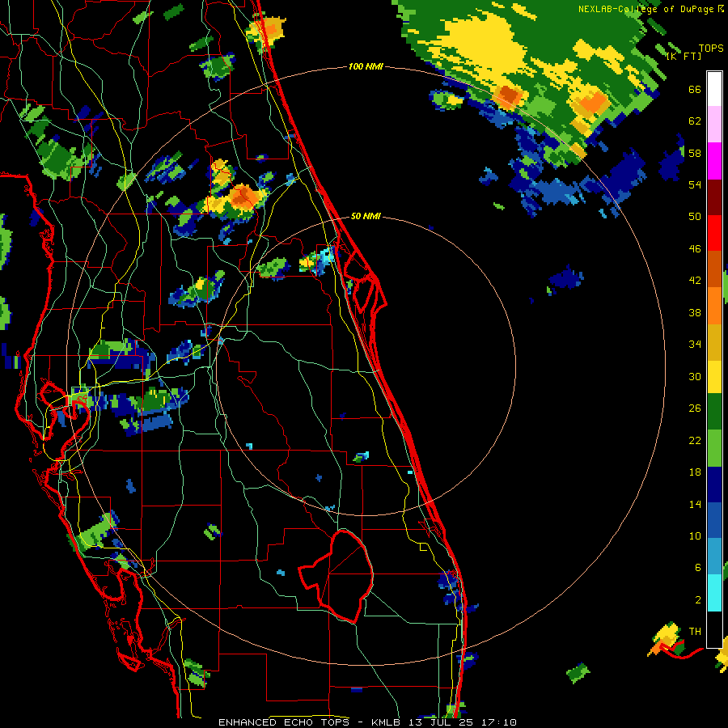Click the gold legend swatch beside 34
Viewport: 728px width, 728px height.
pyautogui.click(x=714, y=342)
